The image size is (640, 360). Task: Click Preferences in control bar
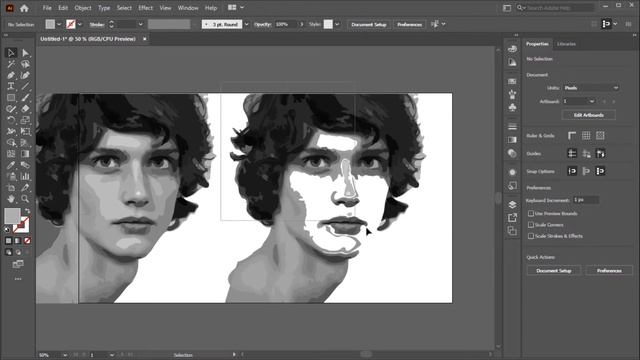click(409, 24)
